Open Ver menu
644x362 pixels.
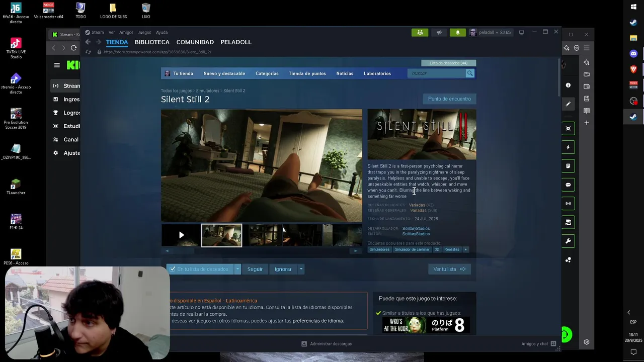tap(112, 32)
